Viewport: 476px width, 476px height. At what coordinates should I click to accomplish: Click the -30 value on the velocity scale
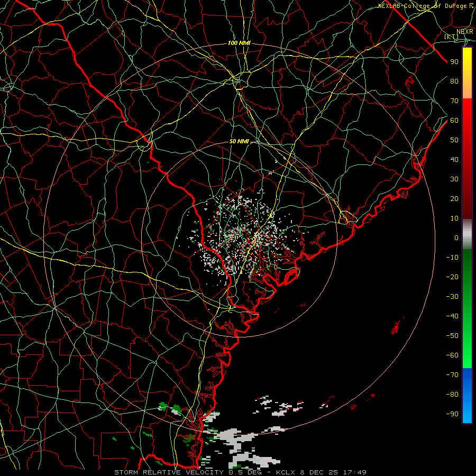[452, 297]
